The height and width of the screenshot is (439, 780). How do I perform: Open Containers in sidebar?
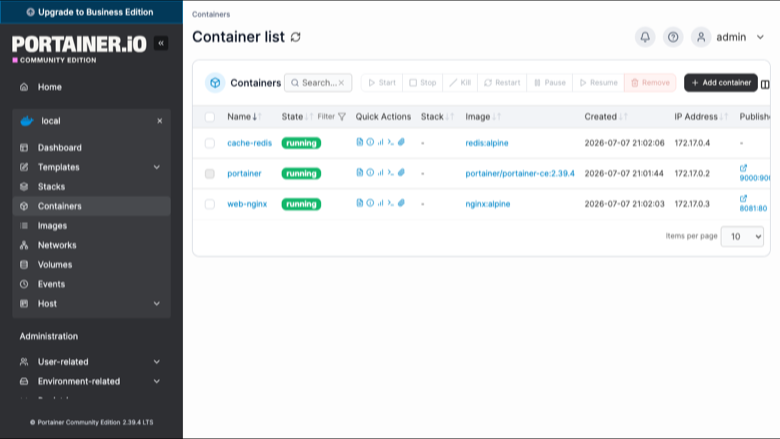[92, 206]
